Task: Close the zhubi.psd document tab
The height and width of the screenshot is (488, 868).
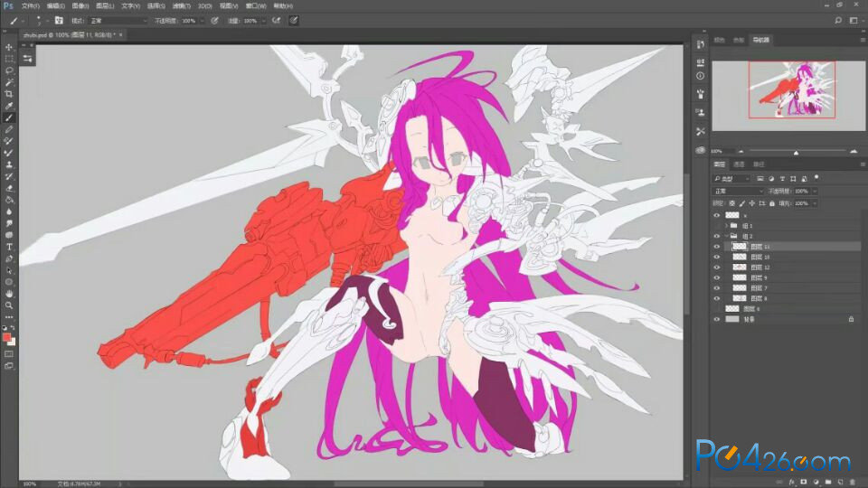Action: (x=120, y=35)
